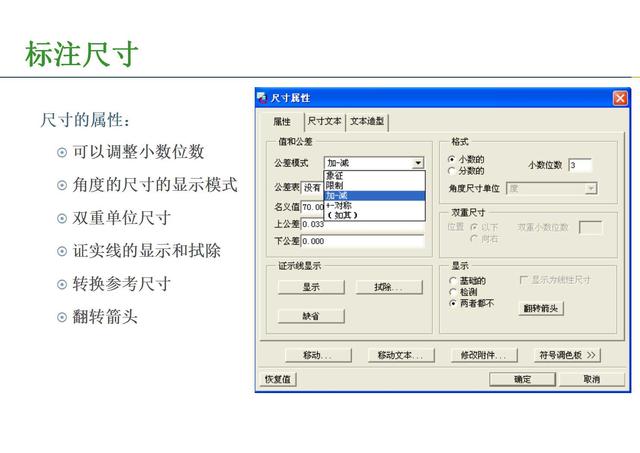Select the 小数的 format radio button
The image size is (640, 453).
451,160
